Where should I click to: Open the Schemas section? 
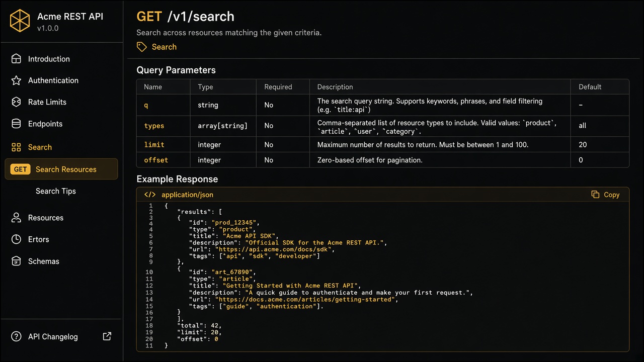coord(44,261)
